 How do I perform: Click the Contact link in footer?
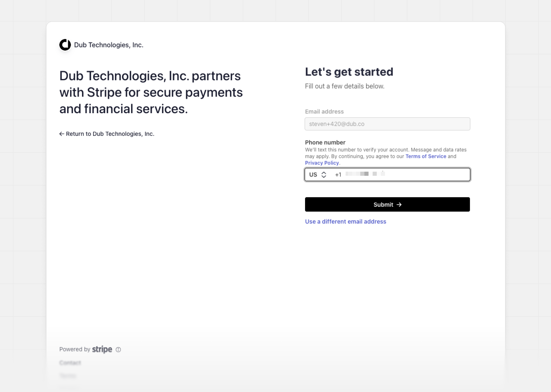(x=70, y=363)
